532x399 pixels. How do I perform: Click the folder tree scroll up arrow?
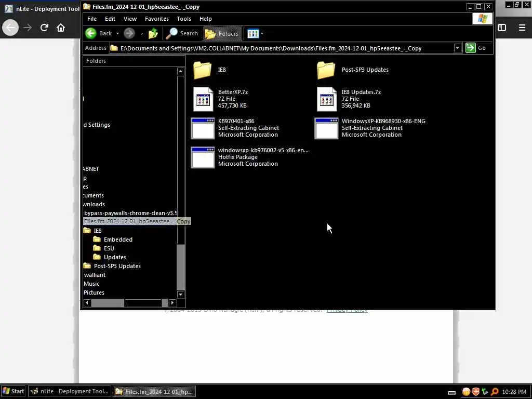point(180,71)
